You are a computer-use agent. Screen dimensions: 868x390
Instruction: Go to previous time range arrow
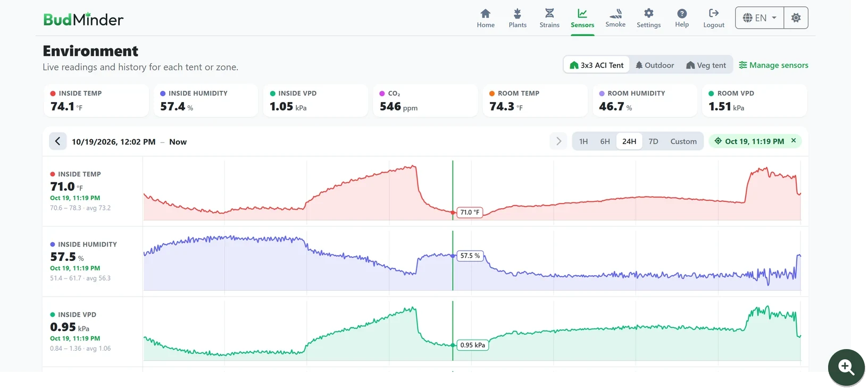[x=58, y=141]
